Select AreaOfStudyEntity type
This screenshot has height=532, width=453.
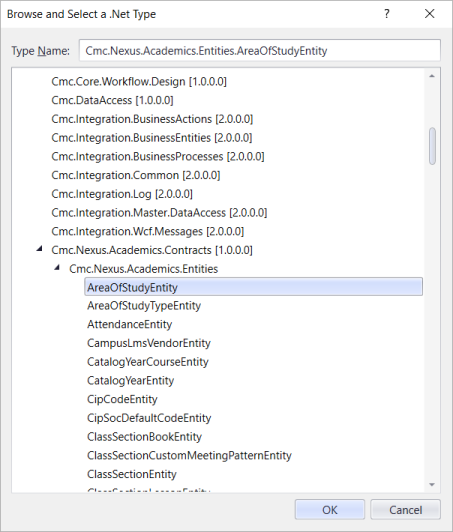pyautogui.click(x=253, y=287)
